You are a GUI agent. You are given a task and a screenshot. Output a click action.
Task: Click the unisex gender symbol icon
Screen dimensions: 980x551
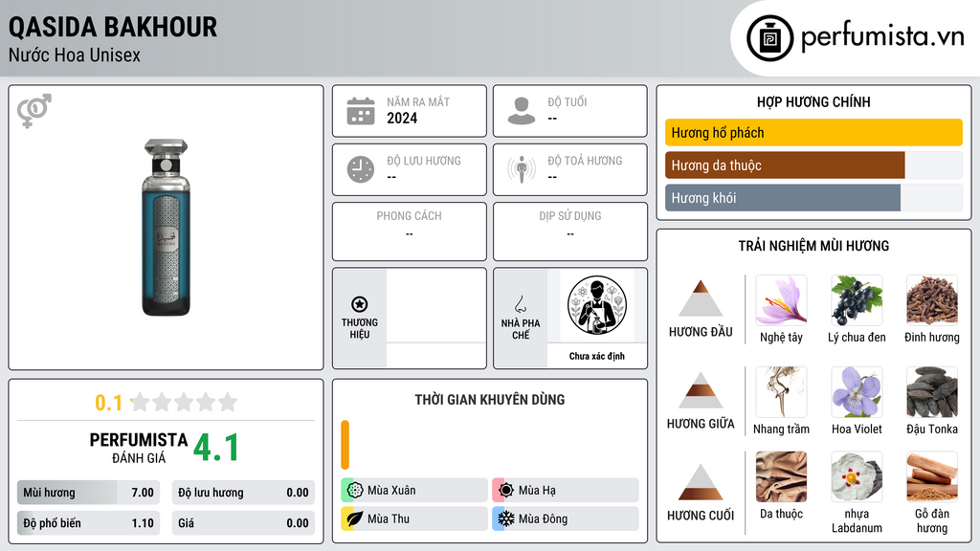point(34,111)
